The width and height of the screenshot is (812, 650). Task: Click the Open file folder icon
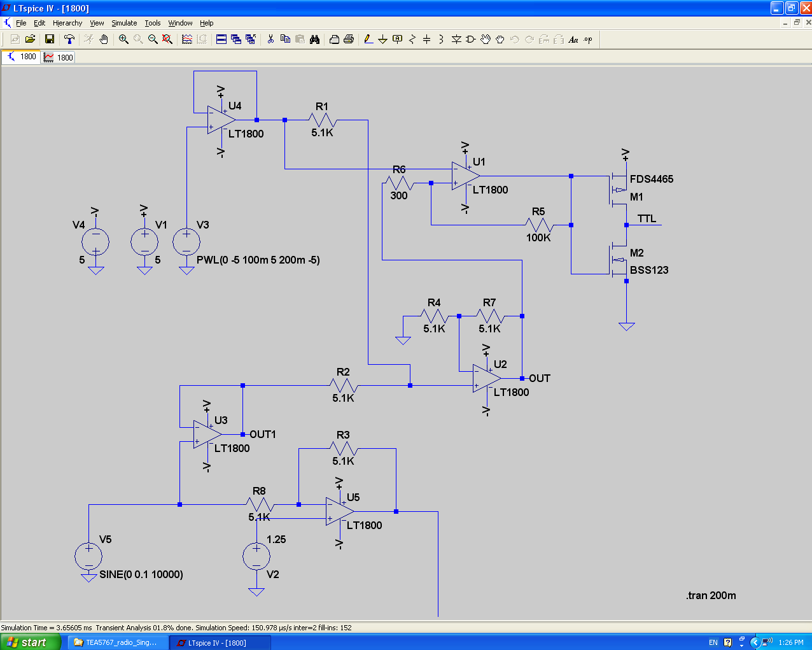30,39
